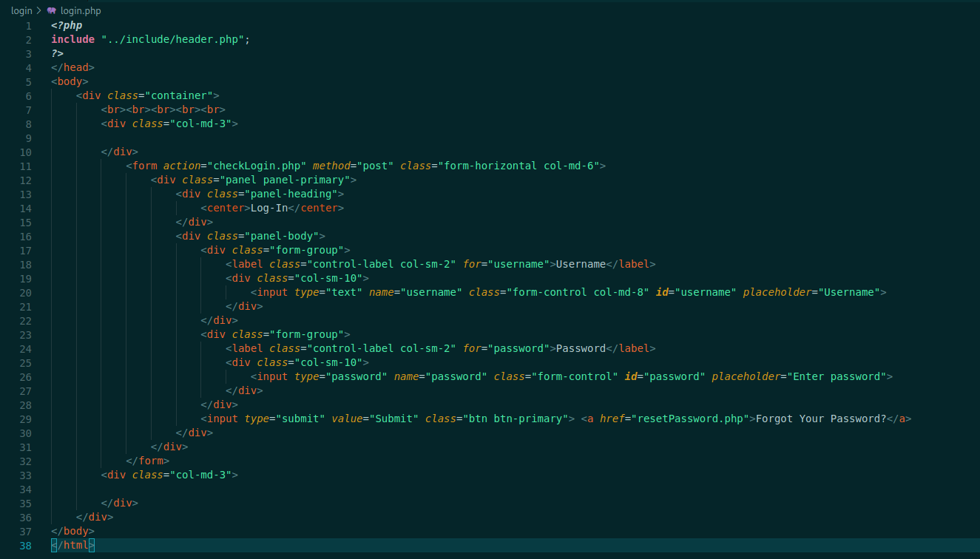Click the </body> closing tag
Screen dimensions: 980x559
coord(72,531)
